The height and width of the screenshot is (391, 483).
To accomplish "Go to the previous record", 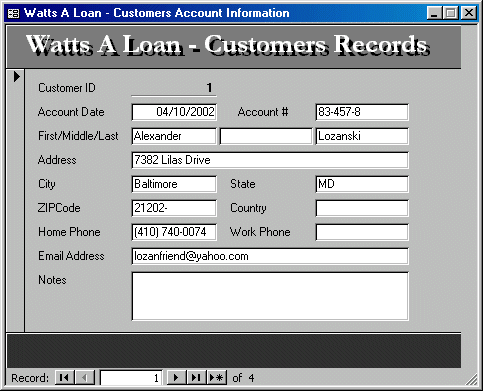I will click(85, 378).
